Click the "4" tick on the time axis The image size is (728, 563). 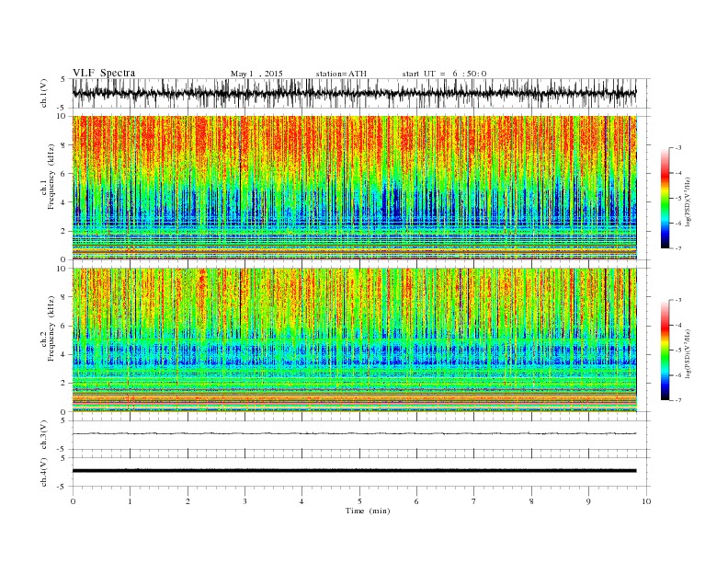pos(301,501)
